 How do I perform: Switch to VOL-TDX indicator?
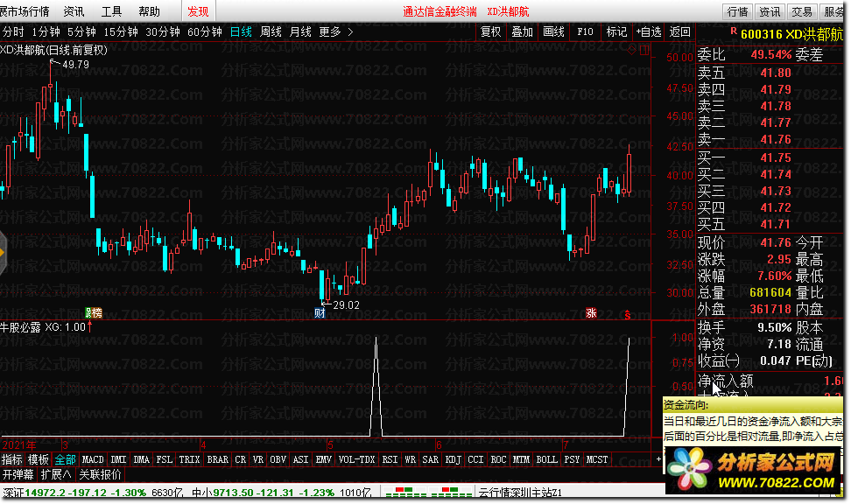pyautogui.click(x=356, y=459)
